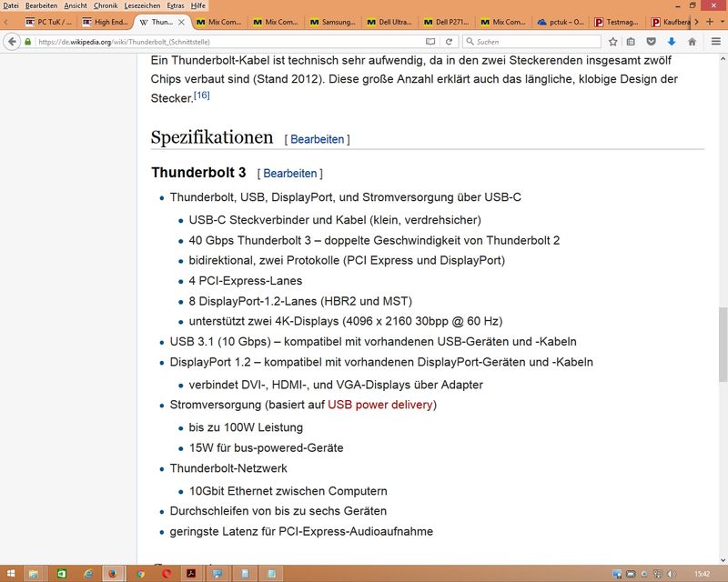Edit Thunderbolt 3 section via Bearbeiten link
The width and height of the screenshot is (728, 582).
[x=290, y=174]
